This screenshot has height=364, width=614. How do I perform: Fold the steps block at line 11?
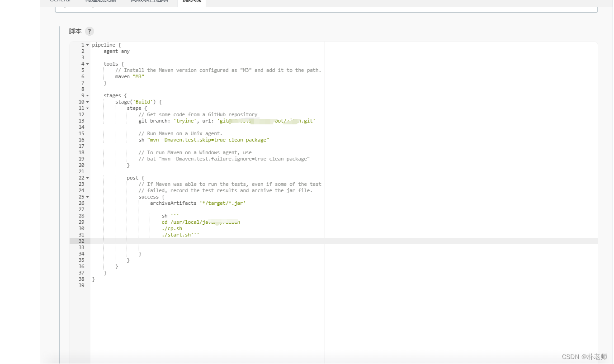tap(88, 108)
